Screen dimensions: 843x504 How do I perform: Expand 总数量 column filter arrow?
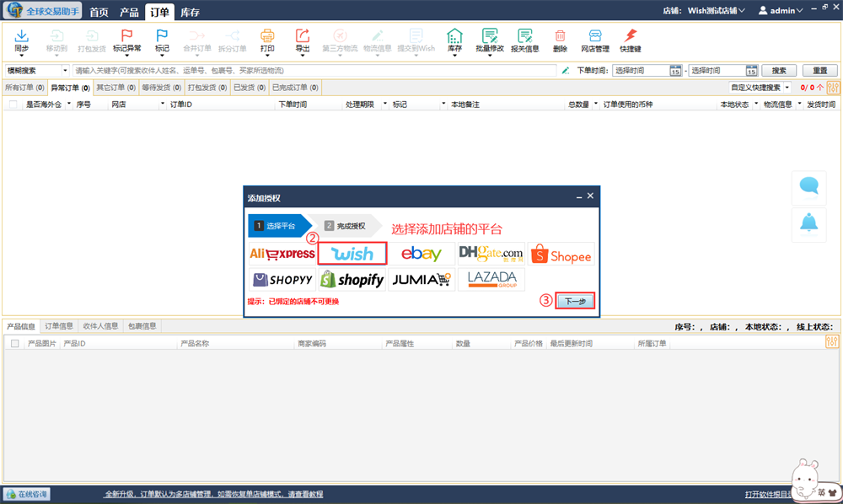pos(596,104)
